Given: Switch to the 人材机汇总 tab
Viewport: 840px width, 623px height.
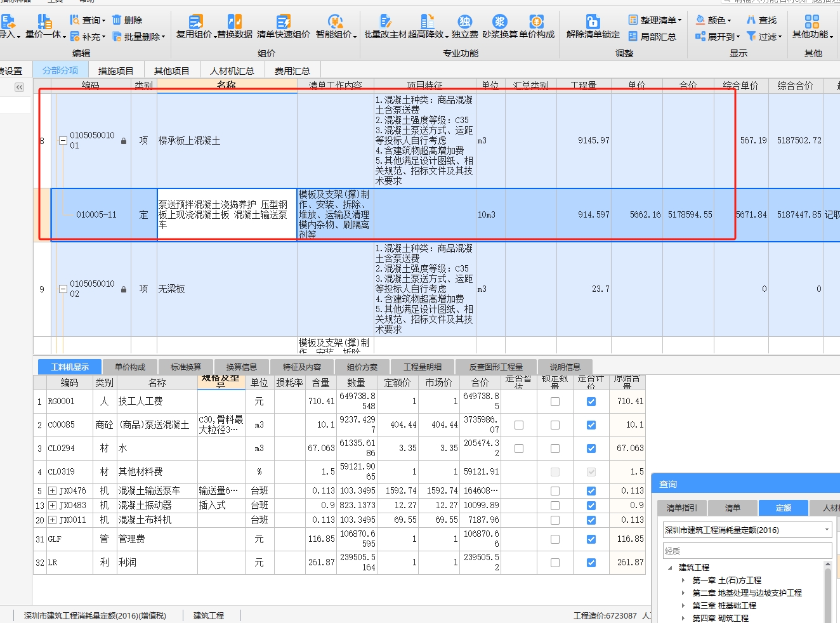Looking at the screenshot, I should click(x=232, y=71).
